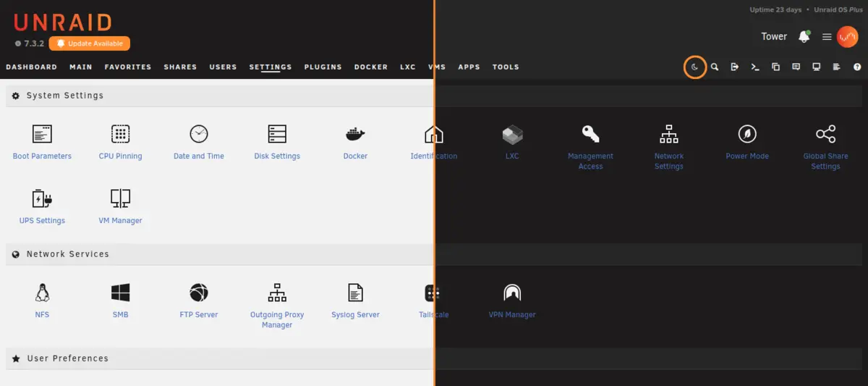
Task: Open the Plugins menu
Action: pos(323,67)
